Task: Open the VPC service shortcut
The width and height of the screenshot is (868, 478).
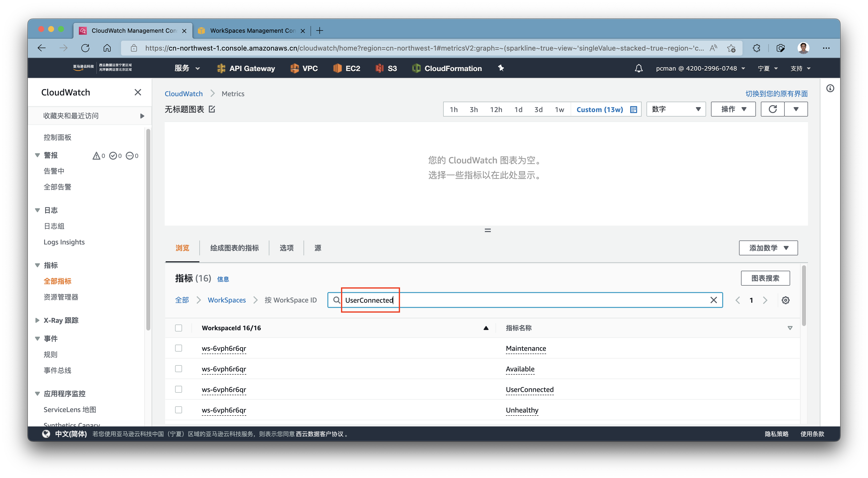Action: (x=304, y=68)
